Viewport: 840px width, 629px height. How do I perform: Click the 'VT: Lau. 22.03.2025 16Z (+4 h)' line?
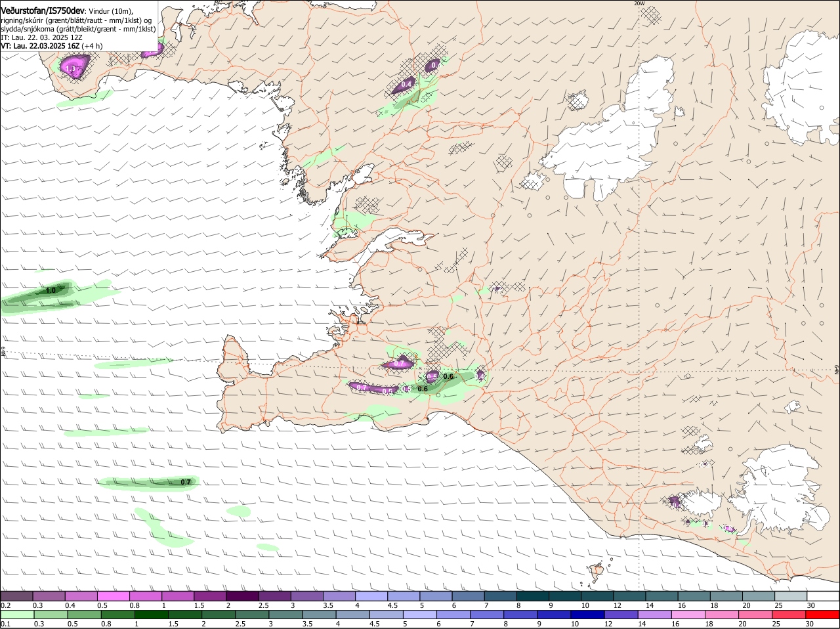tap(52, 46)
